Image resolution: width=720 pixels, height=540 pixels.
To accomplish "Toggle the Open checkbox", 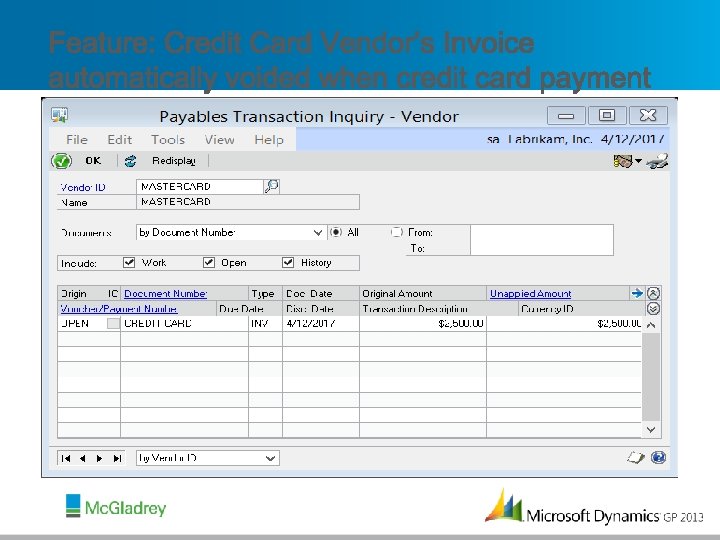I will pyautogui.click(x=209, y=262).
